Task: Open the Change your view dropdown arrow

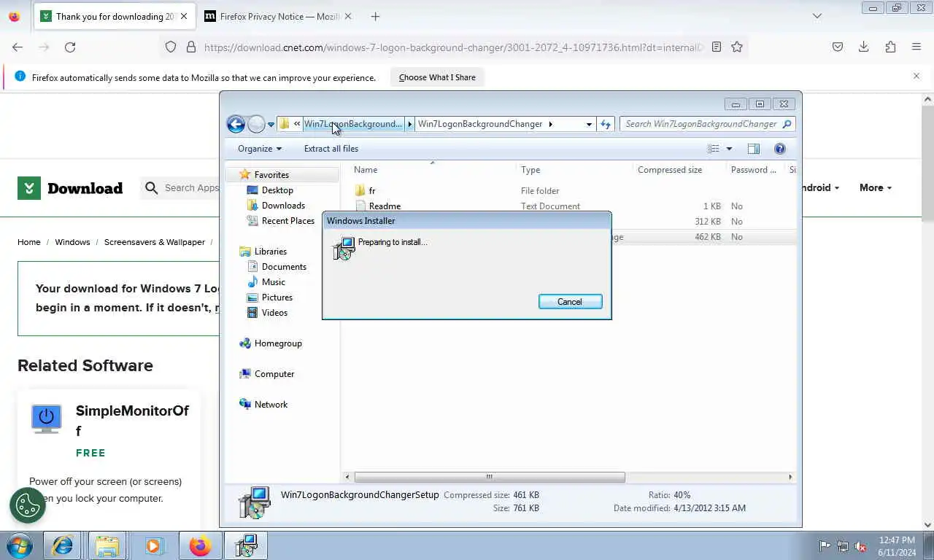Action: [x=728, y=149]
